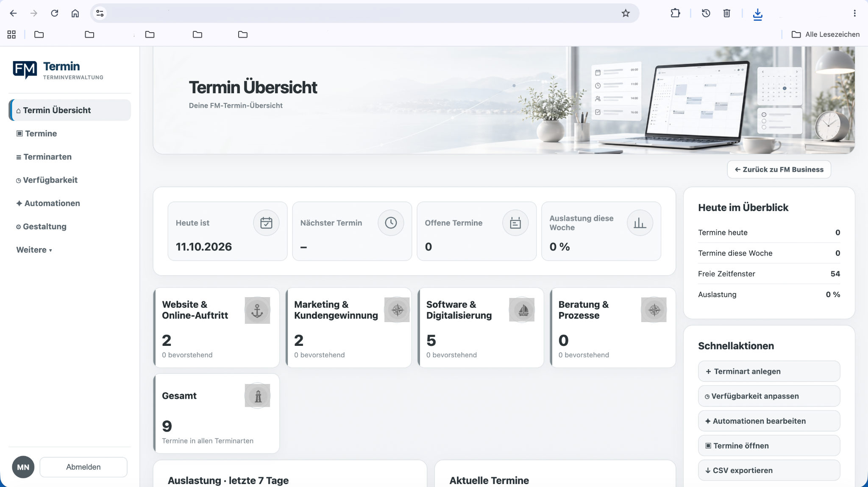868x487 pixels.
Task: Click sailboat icon on Software & Digitalisierung card
Action: tap(522, 310)
